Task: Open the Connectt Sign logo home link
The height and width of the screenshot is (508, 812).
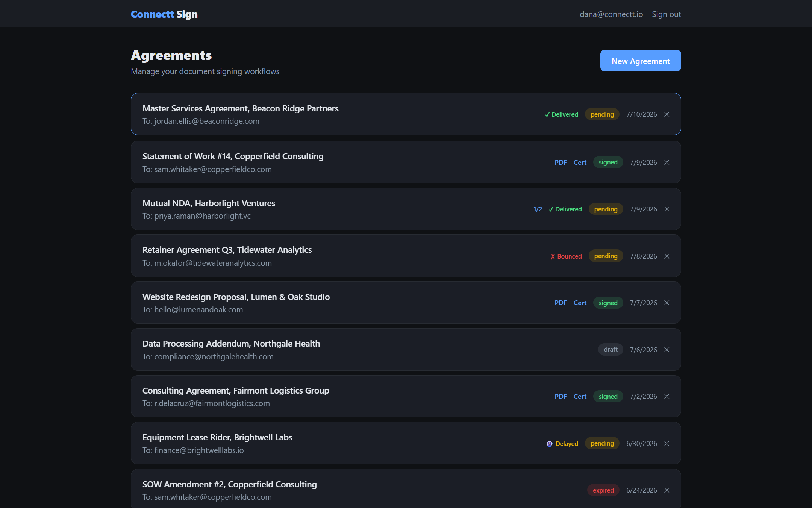Action: (164, 14)
